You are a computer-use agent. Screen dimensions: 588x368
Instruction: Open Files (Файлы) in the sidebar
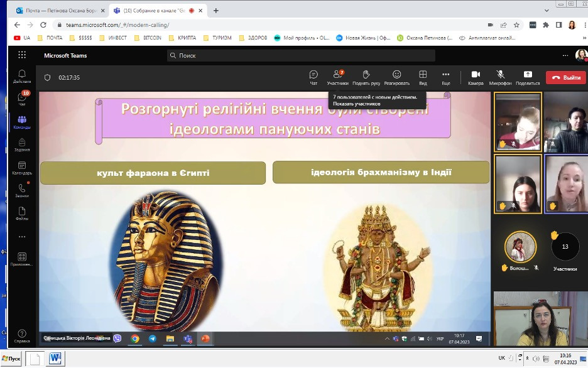[x=22, y=214]
